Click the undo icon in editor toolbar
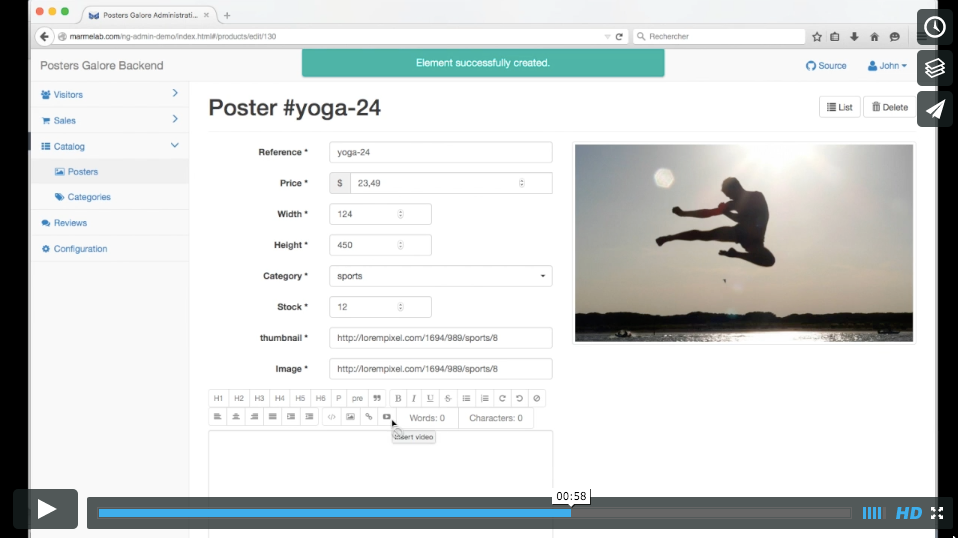958x538 pixels. pos(519,398)
